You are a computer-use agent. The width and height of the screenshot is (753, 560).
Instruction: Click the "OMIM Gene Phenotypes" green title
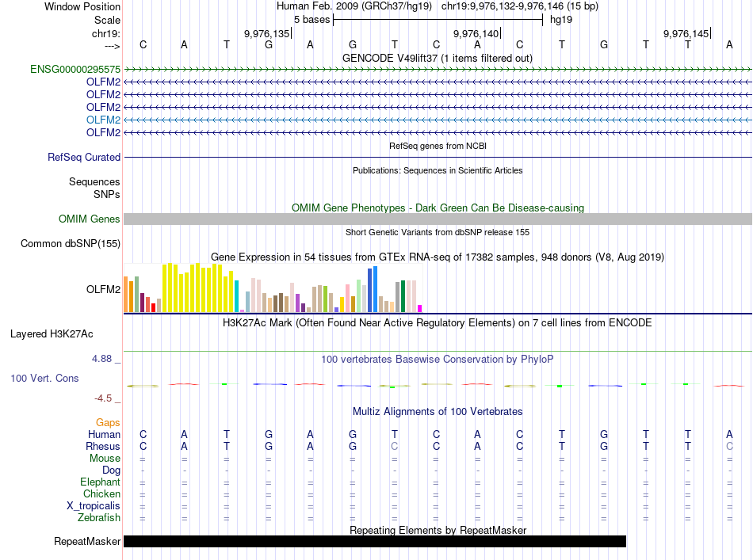point(438,208)
